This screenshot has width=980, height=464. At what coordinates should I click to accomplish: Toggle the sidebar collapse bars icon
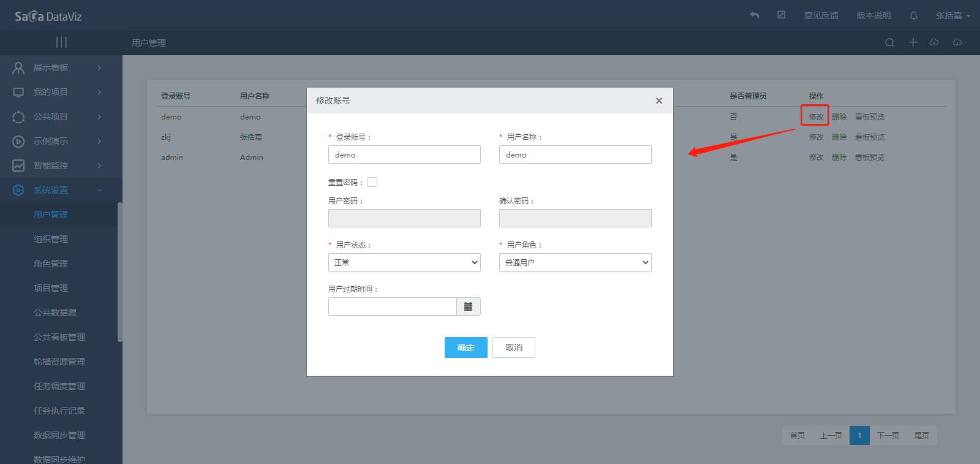tap(61, 42)
